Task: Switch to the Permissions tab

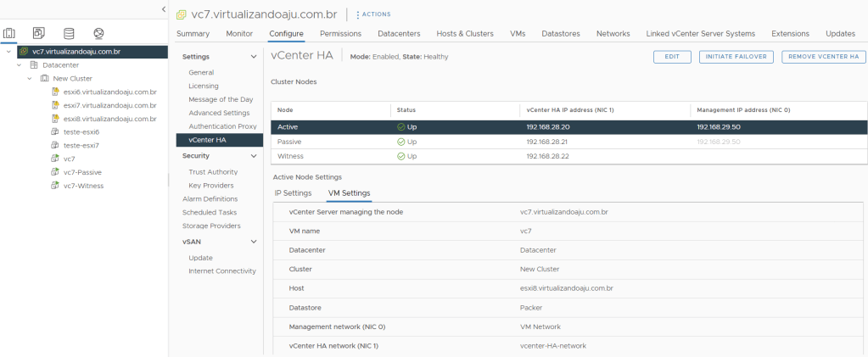Action: point(340,34)
